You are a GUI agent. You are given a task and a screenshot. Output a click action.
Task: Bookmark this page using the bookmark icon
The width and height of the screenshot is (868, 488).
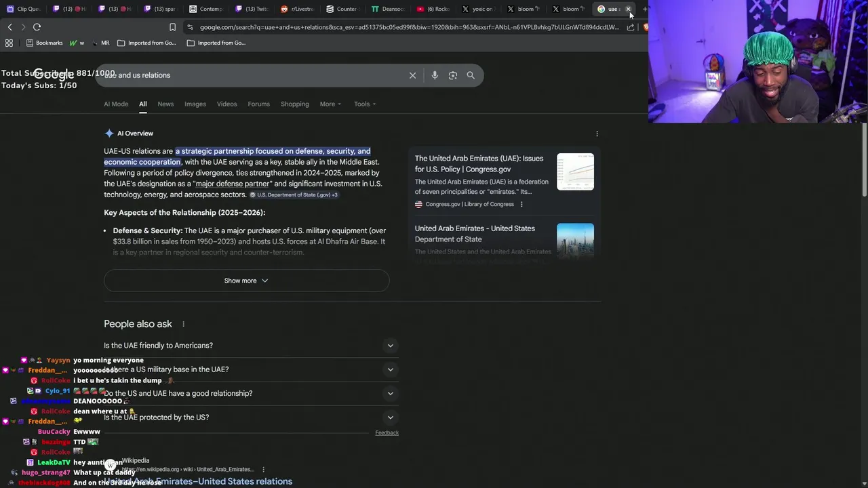click(172, 27)
